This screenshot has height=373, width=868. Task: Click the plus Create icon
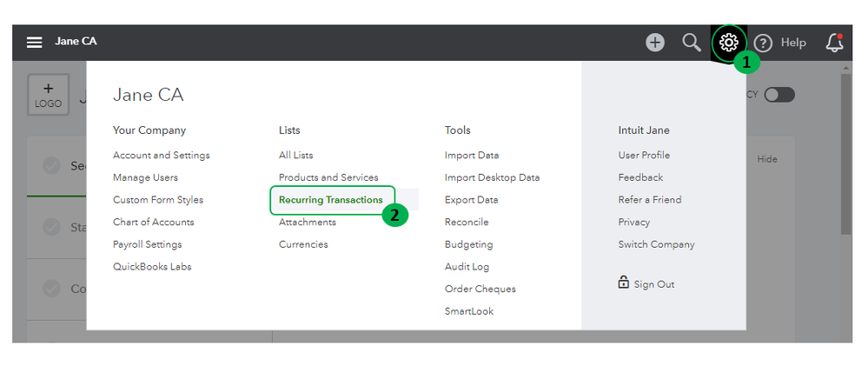655,43
